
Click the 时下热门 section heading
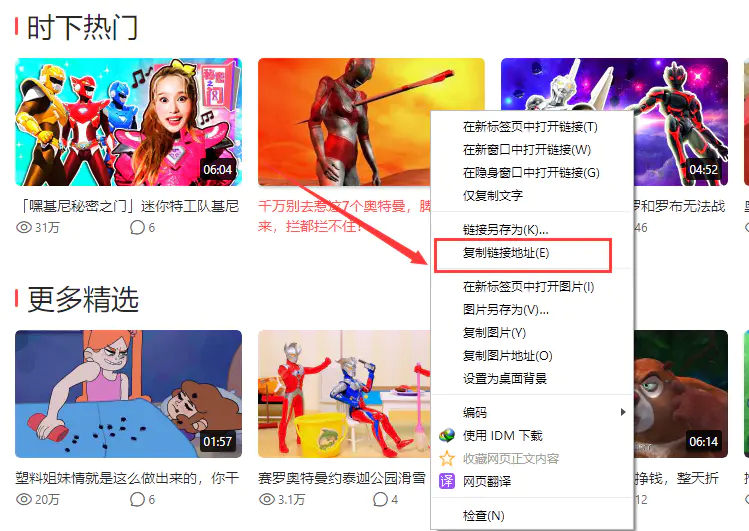(x=83, y=27)
